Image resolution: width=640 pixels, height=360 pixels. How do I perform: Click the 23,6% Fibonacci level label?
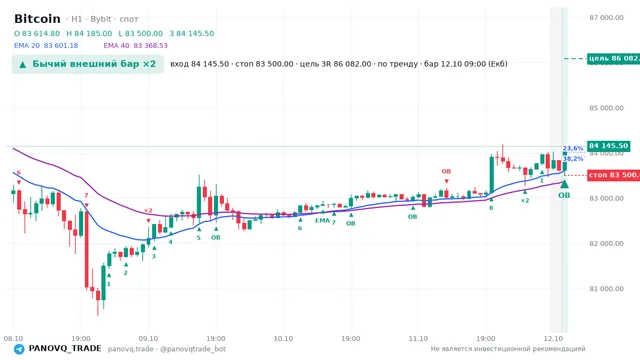pos(573,148)
